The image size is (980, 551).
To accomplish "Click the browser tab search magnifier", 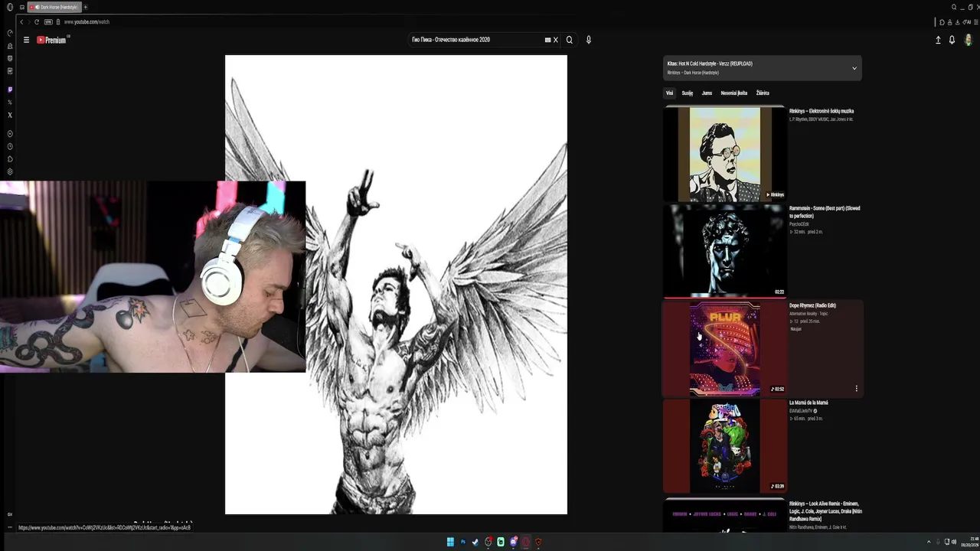I will point(954,7).
